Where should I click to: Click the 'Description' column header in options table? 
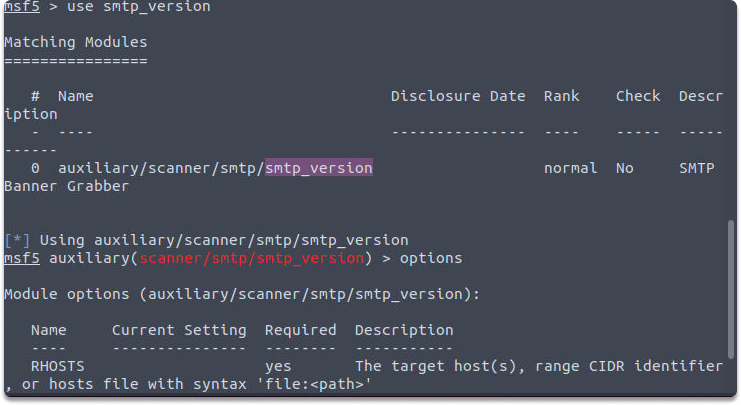tap(404, 330)
